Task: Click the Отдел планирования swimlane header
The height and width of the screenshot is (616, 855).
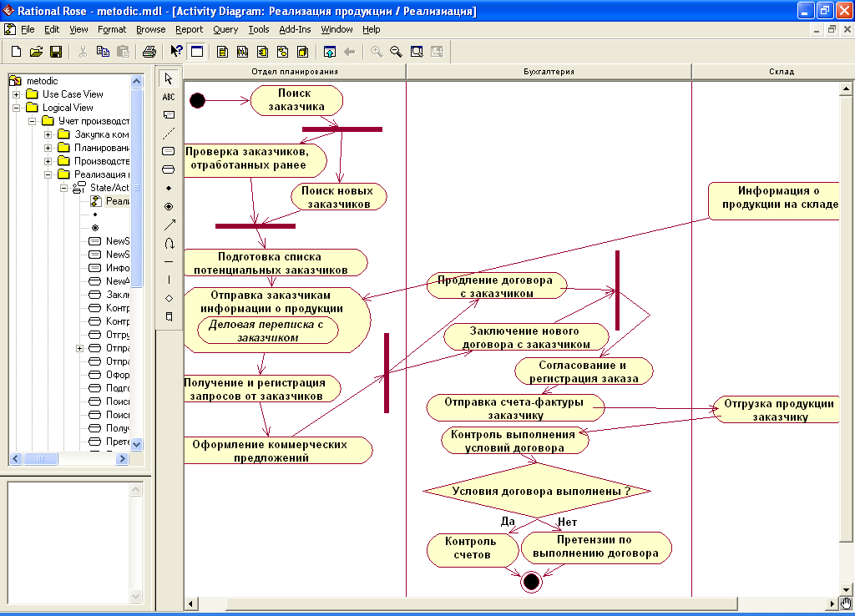Action: (x=295, y=72)
